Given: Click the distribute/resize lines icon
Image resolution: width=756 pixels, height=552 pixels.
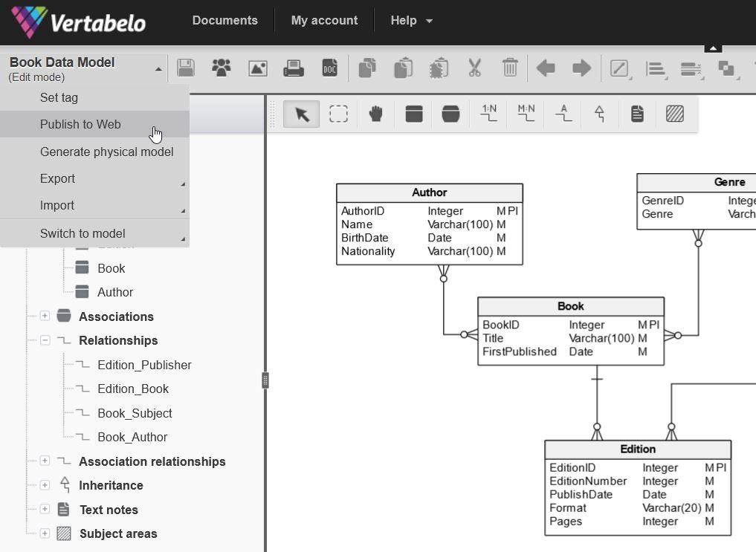Looking at the screenshot, I should click(x=691, y=69).
